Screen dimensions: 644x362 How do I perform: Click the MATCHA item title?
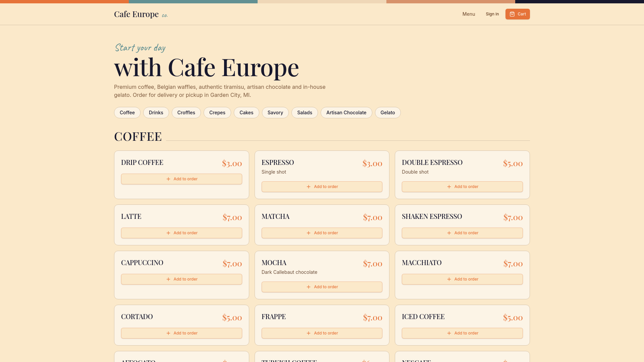[x=275, y=217]
